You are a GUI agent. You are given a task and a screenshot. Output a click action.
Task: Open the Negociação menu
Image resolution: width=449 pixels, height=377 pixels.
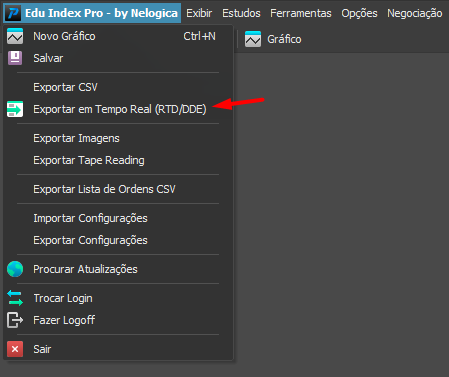click(x=415, y=13)
